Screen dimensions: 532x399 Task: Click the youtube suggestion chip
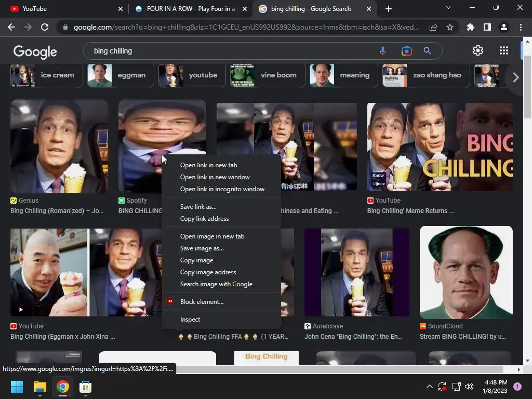[192, 75]
